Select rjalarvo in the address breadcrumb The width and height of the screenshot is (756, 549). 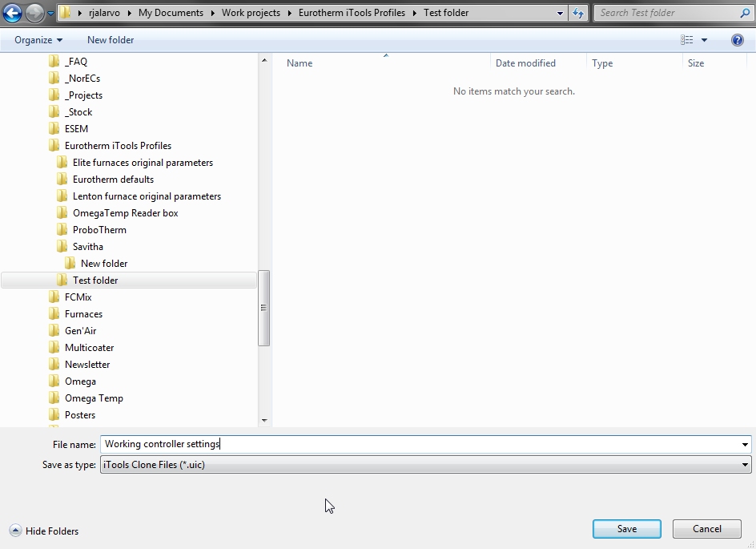tap(104, 13)
